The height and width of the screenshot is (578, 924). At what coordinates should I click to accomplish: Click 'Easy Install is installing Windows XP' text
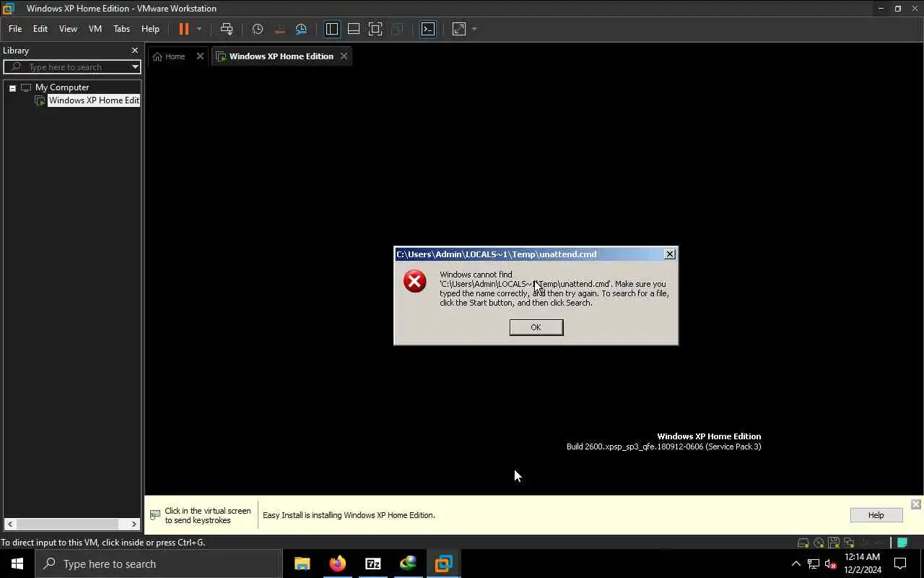pyautogui.click(x=349, y=515)
